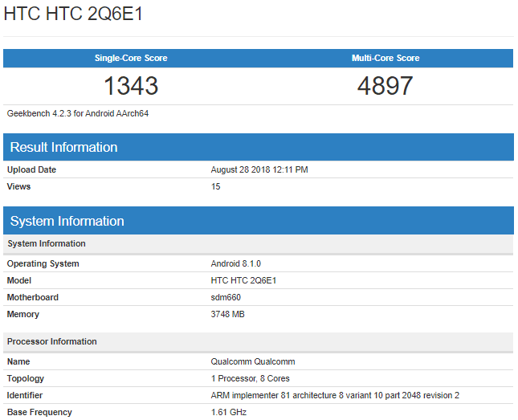Click the 1.61 GHz base frequency value
The height and width of the screenshot is (420, 518).
tap(227, 412)
